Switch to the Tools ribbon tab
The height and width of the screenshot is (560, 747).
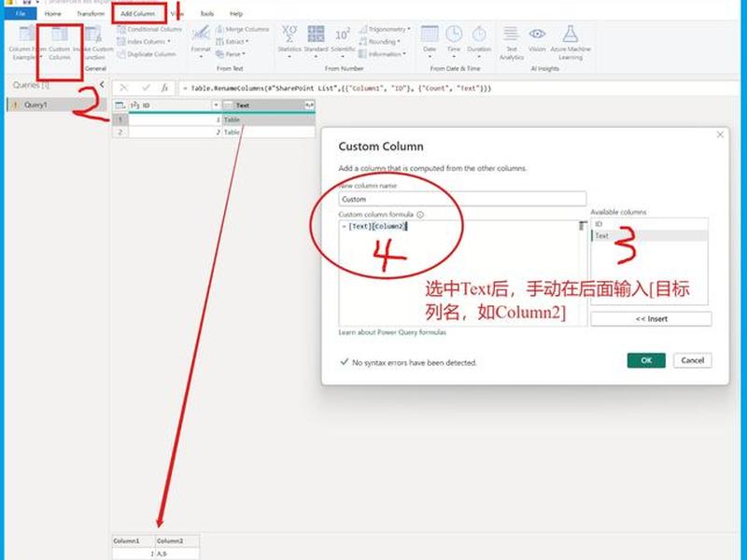[206, 13]
